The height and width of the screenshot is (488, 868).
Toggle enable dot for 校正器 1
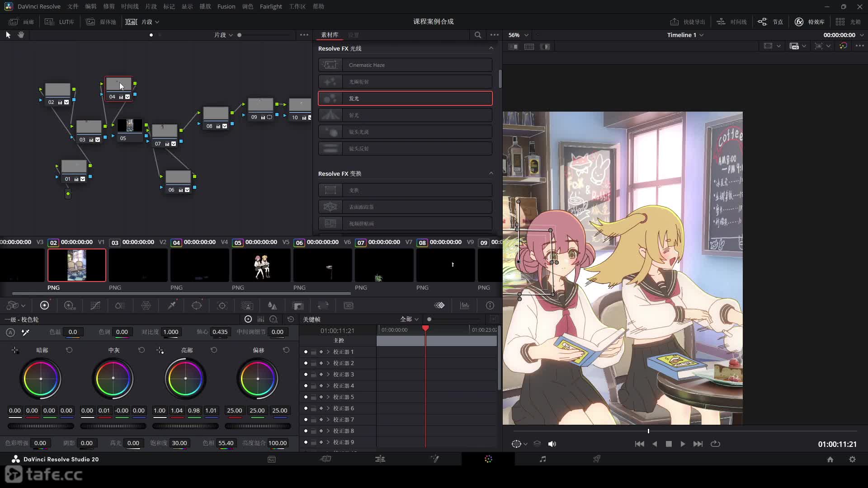[x=306, y=352]
